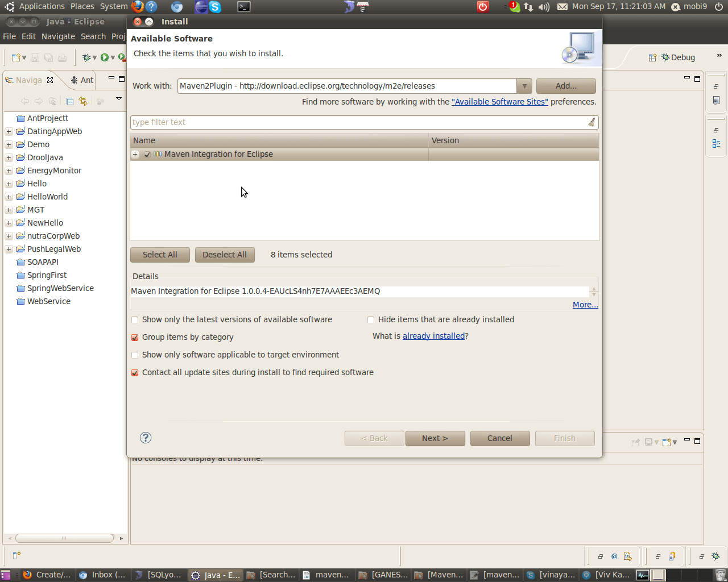Expand Maven Integration for Eclipse item
The height and width of the screenshot is (582, 728).
[135, 154]
